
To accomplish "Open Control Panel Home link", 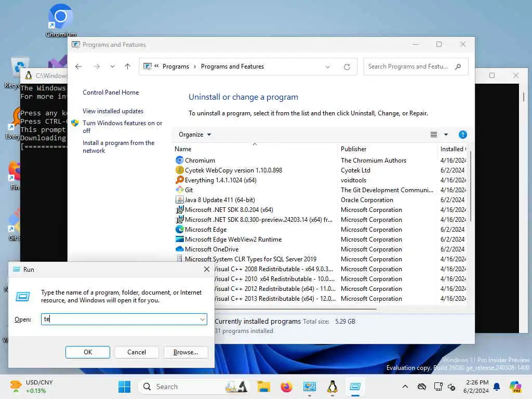I will point(111,92).
